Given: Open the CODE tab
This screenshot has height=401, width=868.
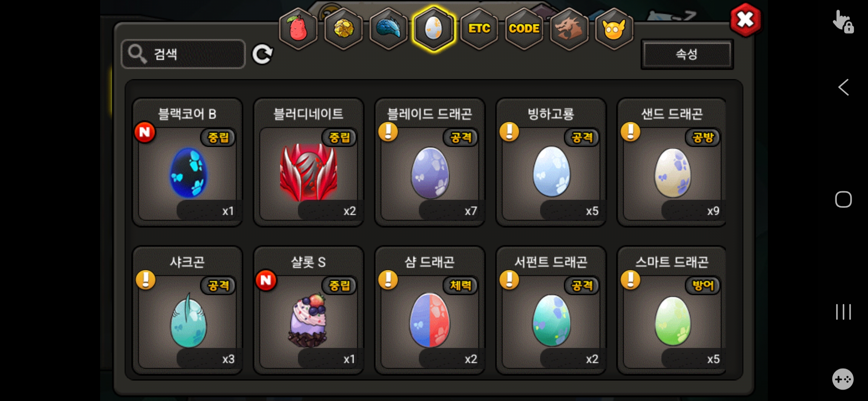Looking at the screenshot, I should [x=524, y=29].
